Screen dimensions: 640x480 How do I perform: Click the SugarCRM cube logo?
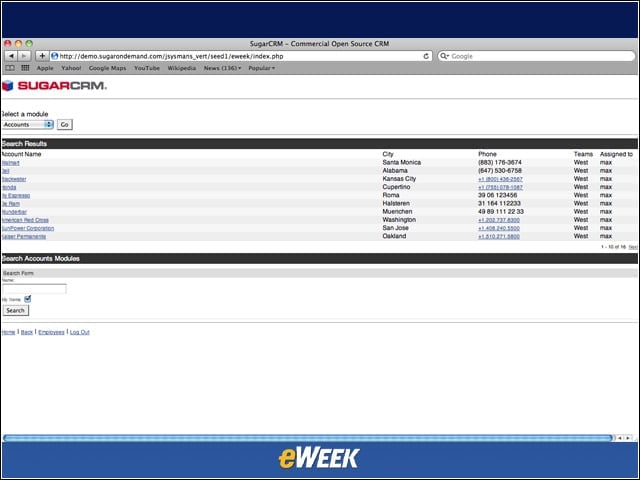pyautogui.click(x=8, y=86)
